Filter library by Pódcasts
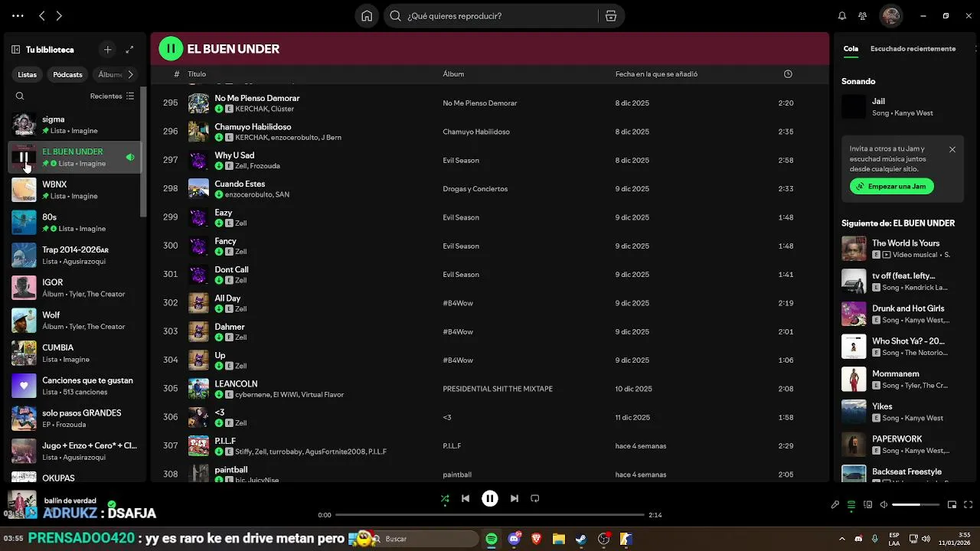Image resolution: width=980 pixels, height=551 pixels. click(x=67, y=75)
